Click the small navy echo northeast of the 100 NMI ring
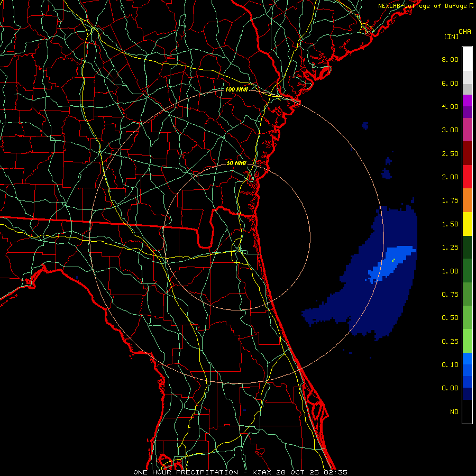The width and height of the screenshot is (476, 476). coord(365,125)
